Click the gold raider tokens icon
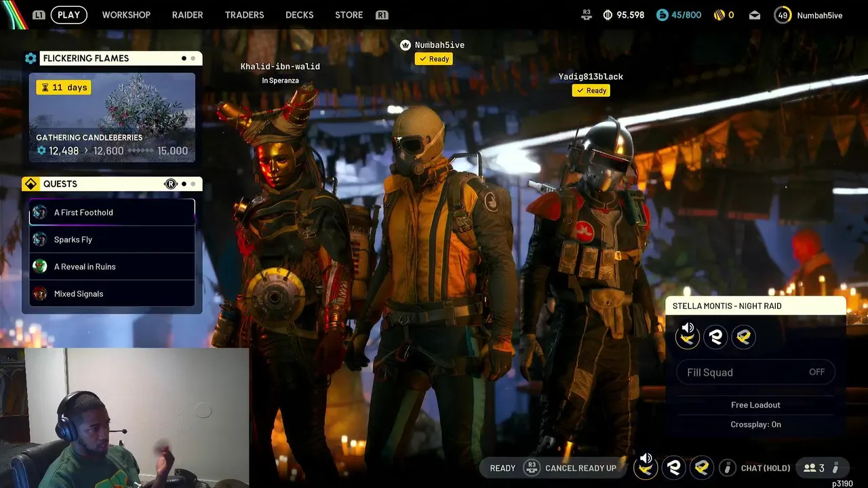 pos(719,14)
